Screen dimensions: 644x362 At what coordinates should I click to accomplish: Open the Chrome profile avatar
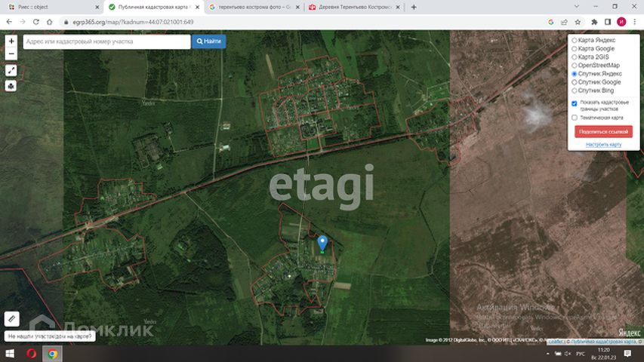coord(621,22)
